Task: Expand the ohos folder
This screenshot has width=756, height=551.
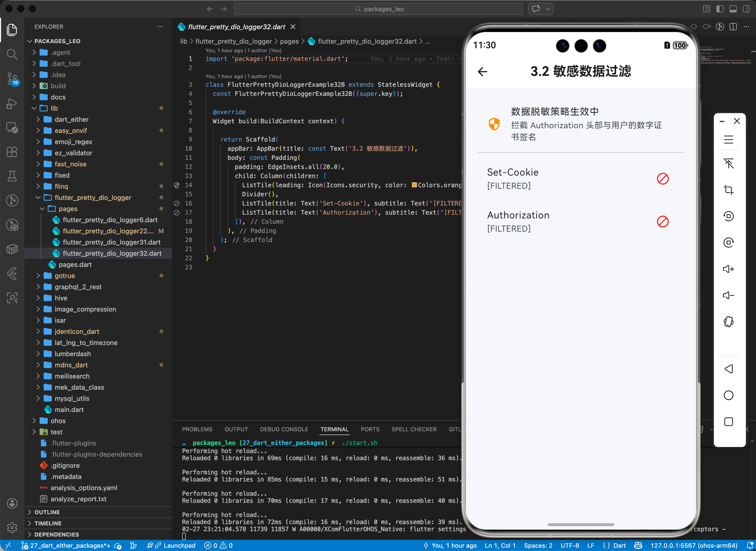Action: pyautogui.click(x=58, y=421)
